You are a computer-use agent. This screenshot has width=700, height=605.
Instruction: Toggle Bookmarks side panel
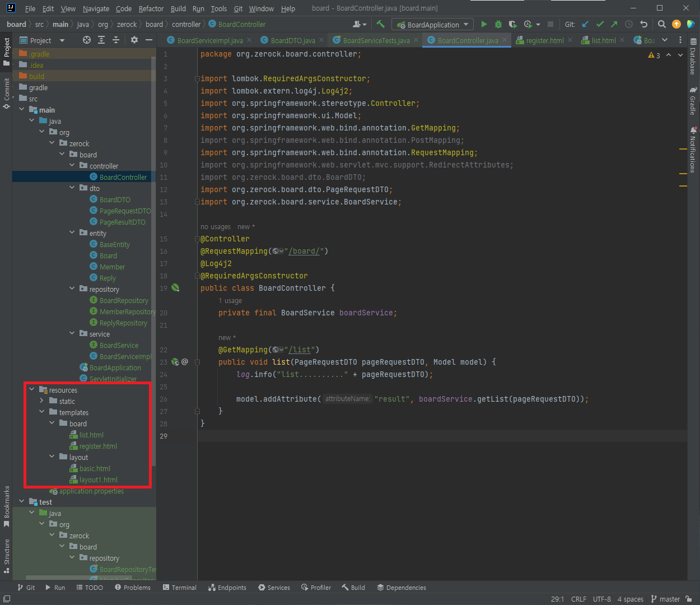6,506
